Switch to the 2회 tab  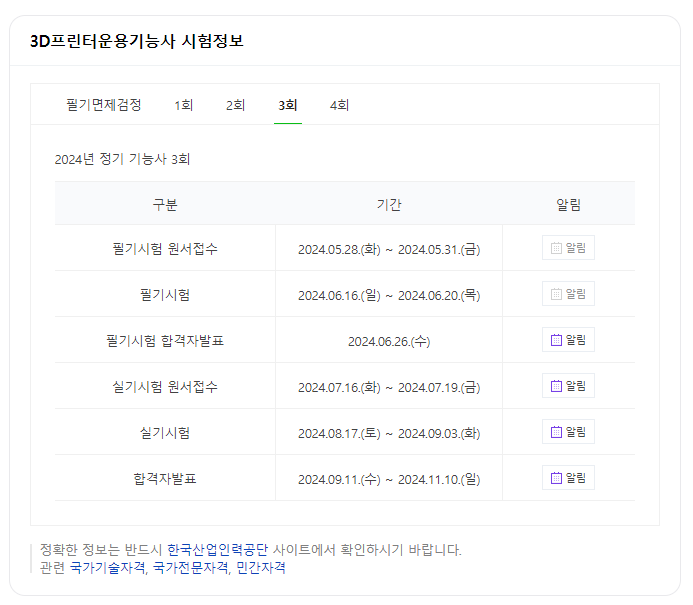pyautogui.click(x=236, y=105)
